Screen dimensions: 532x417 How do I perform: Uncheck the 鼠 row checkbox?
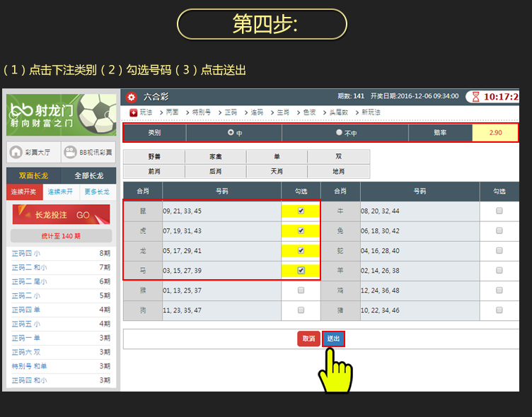301,211
